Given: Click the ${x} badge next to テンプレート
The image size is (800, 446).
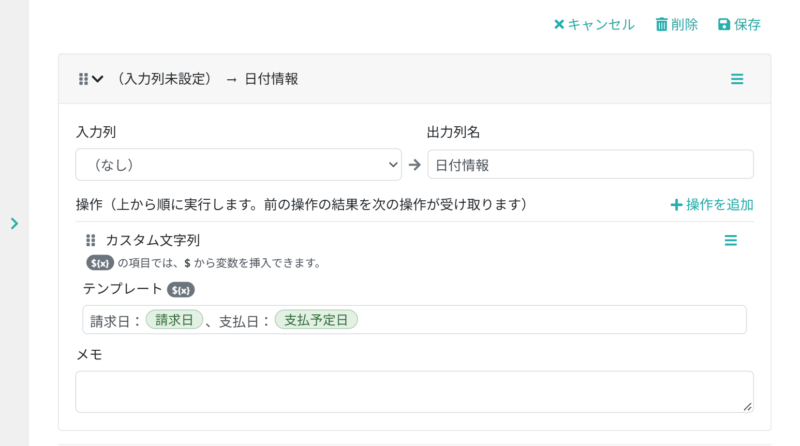Looking at the screenshot, I should point(181,290).
